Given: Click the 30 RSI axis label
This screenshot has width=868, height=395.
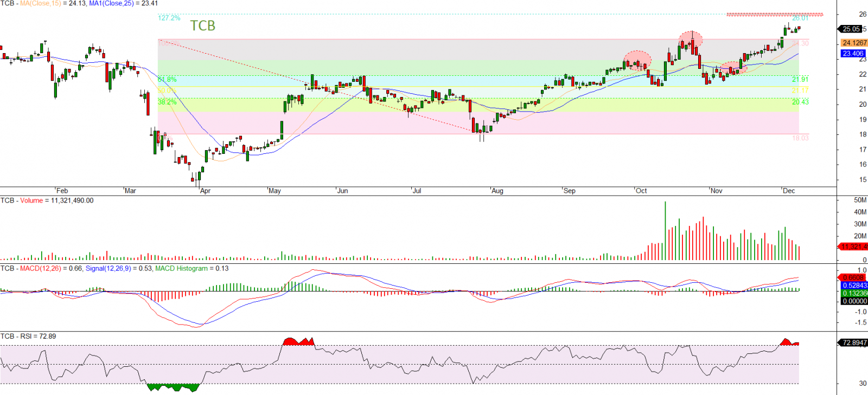Looking at the screenshot, I should (x=863, y=383).
